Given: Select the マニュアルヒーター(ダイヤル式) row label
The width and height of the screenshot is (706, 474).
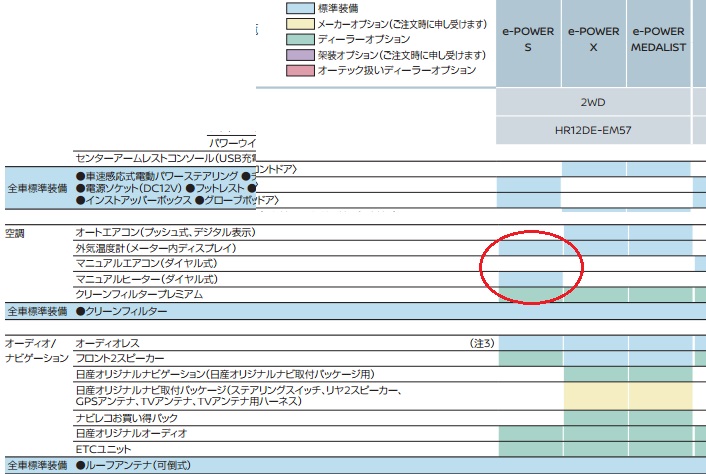Looking at the screenshot, I should point(146,279).
